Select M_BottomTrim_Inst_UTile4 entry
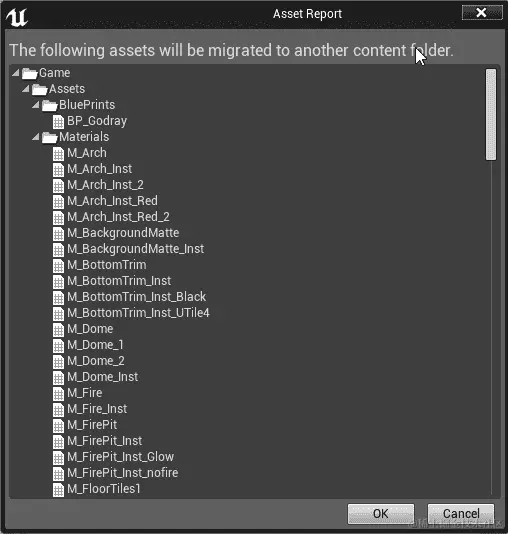 coord(138,313)
